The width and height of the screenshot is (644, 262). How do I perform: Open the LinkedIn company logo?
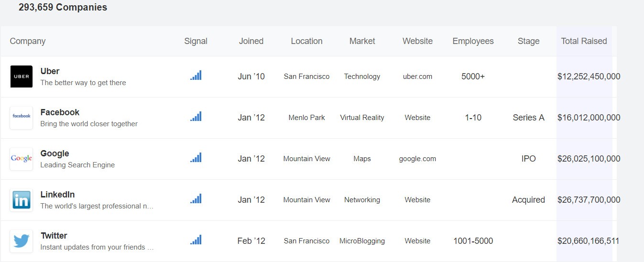22,200
